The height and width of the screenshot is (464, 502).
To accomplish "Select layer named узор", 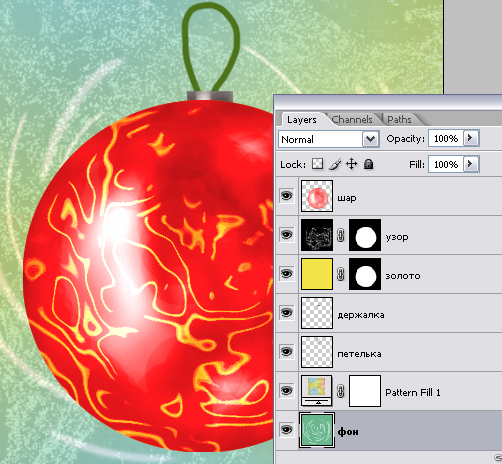I will pyautogui.click(x=397, y=237).
